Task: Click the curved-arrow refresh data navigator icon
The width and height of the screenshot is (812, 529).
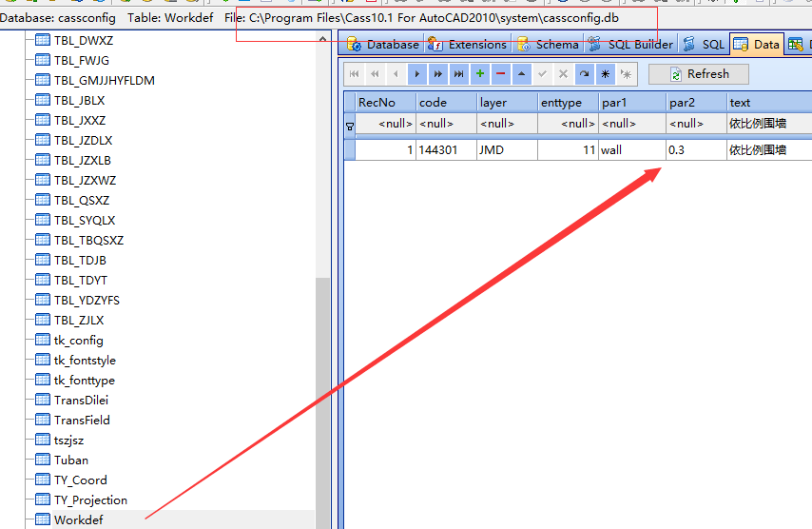Action: (584, 74)
